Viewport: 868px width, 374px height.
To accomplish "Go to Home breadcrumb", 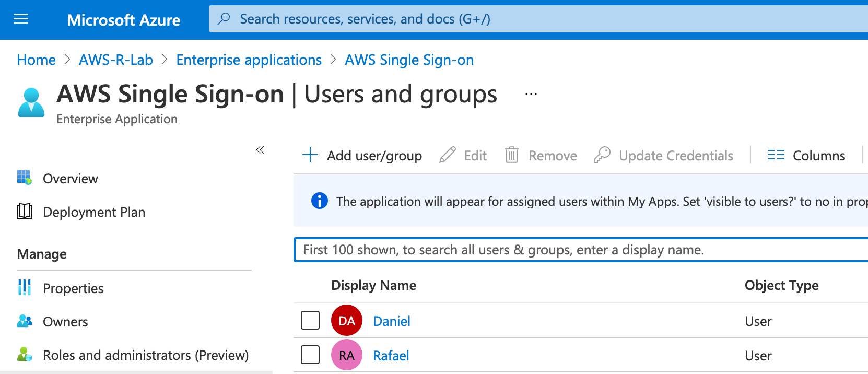I will [36, 60].
